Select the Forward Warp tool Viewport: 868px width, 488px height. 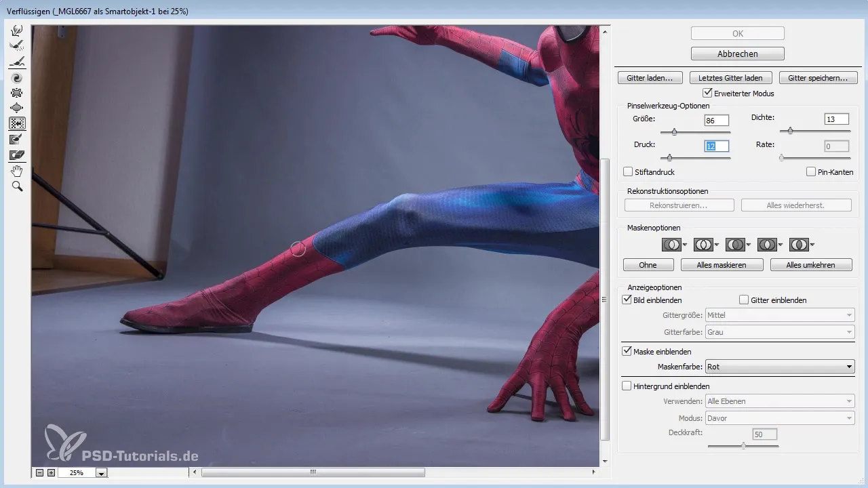(x=18, y=30)
